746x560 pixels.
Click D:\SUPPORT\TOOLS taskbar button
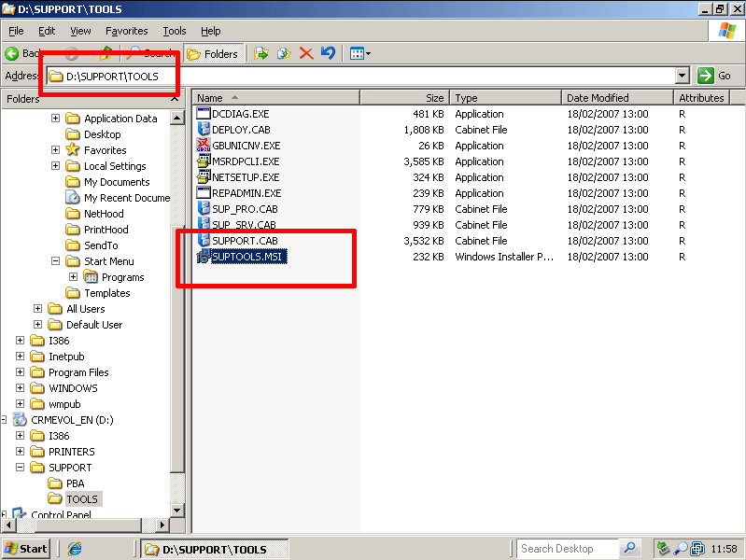click(x=215, y=549)
